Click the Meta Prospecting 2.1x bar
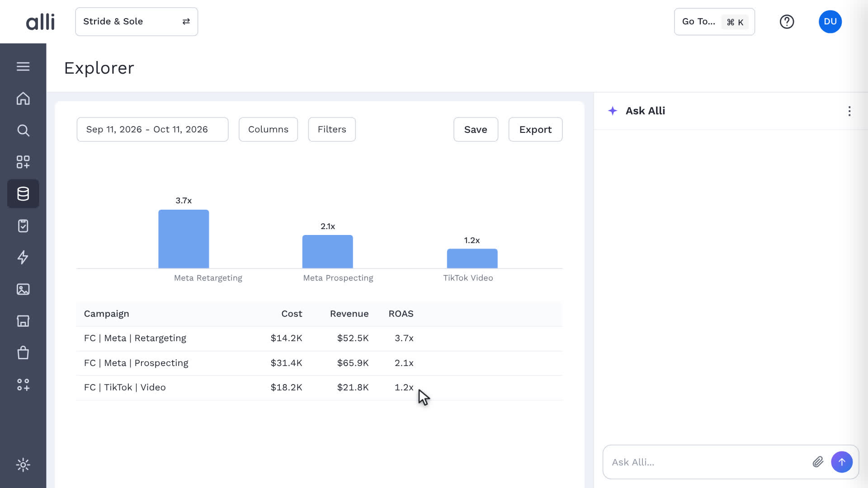 (x=328, y=252)
